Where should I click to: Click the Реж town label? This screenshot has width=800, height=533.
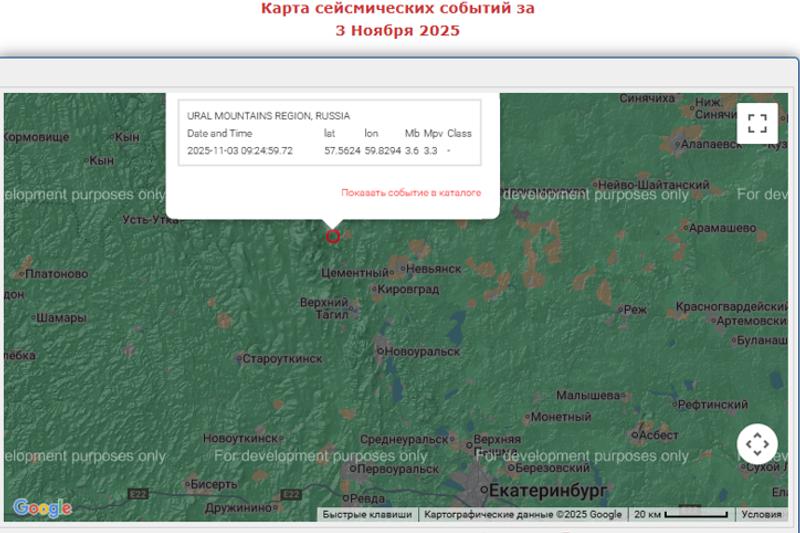(x=635, y=310)
